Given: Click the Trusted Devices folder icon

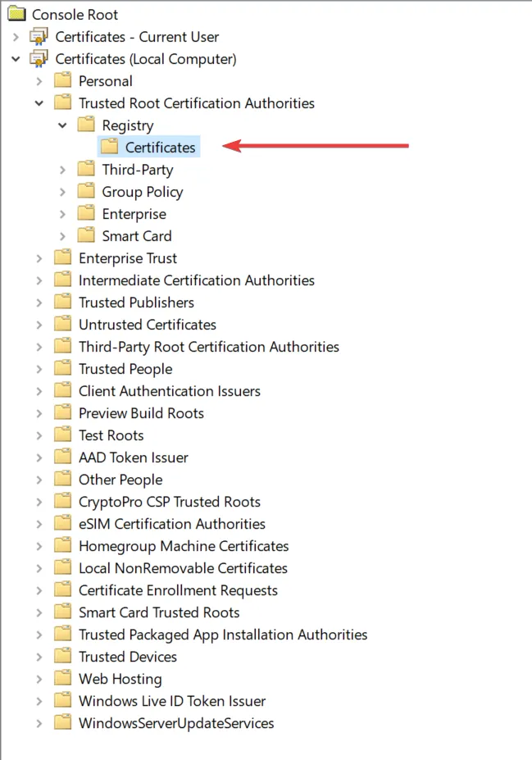Looking at the screenshot, I should (x=62, y=656).
